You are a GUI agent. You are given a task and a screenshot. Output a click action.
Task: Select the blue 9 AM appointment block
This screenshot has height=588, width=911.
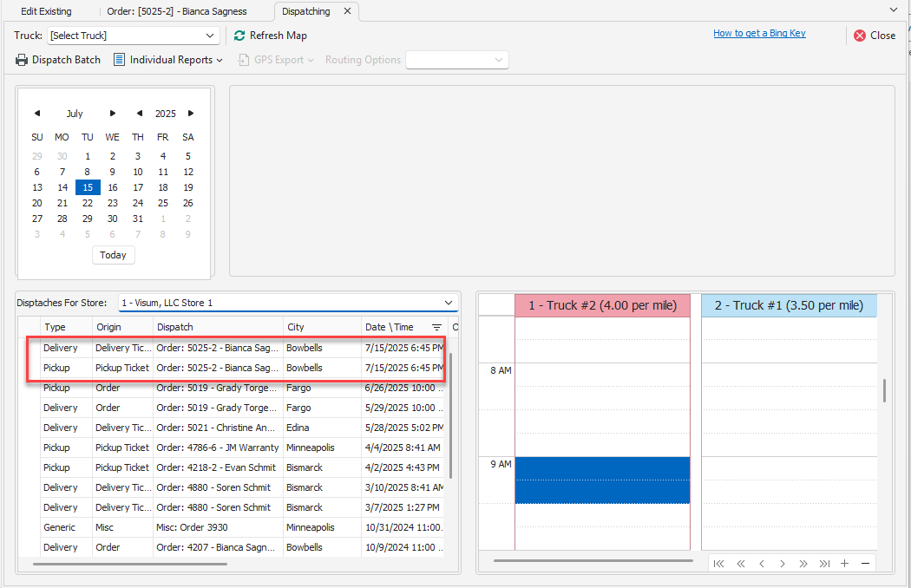click(x=602, y=480)
